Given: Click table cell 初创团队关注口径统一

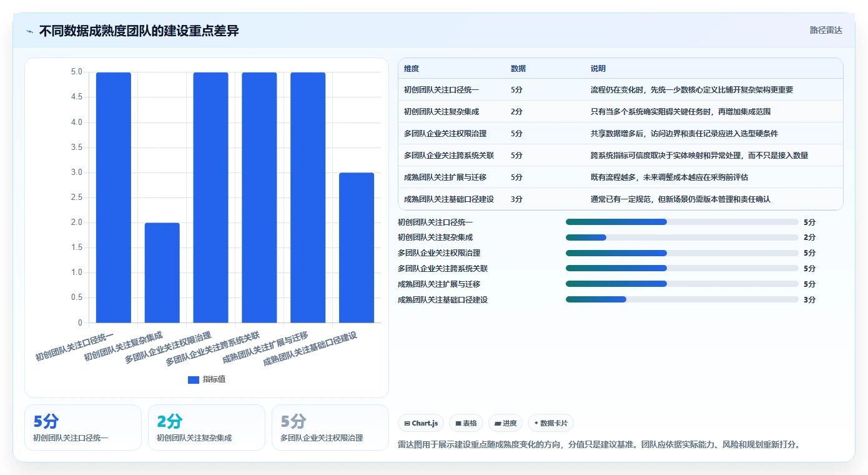Looking at the screenshot, I should pos(441,90).
